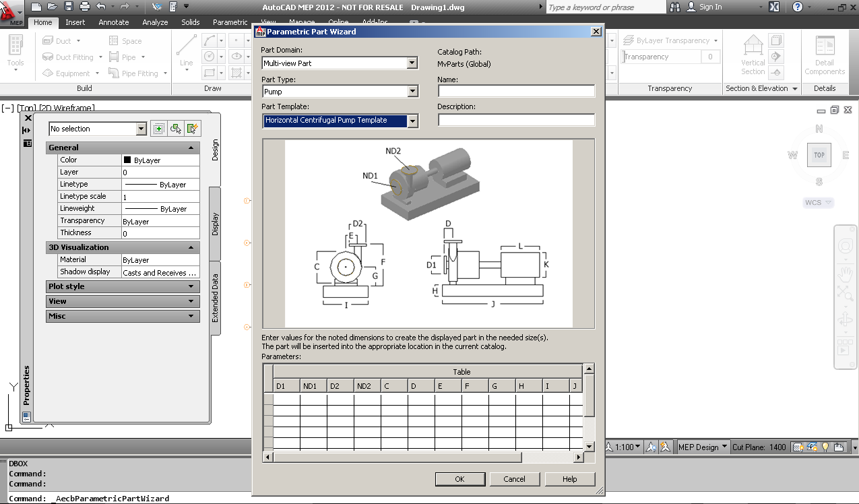Select the Duct Fitting tool

pos(69,57)
